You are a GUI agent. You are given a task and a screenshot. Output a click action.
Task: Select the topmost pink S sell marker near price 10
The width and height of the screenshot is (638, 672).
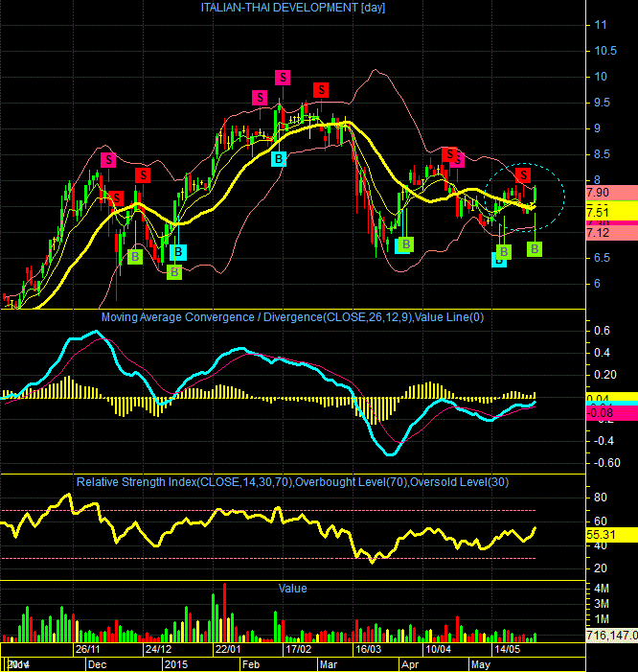pos(283,78)
